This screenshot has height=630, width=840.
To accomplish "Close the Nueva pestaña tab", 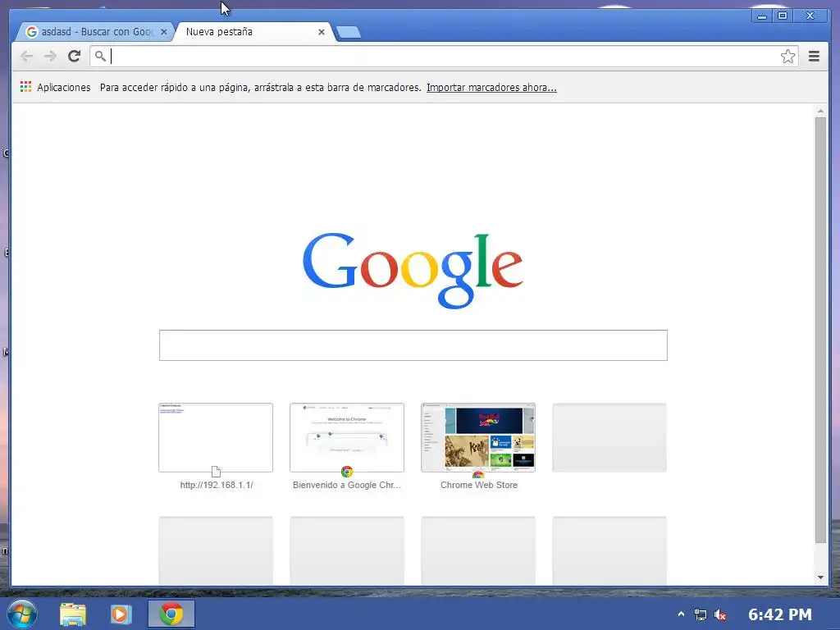I will pyautogui.click(x=322, y=32).
